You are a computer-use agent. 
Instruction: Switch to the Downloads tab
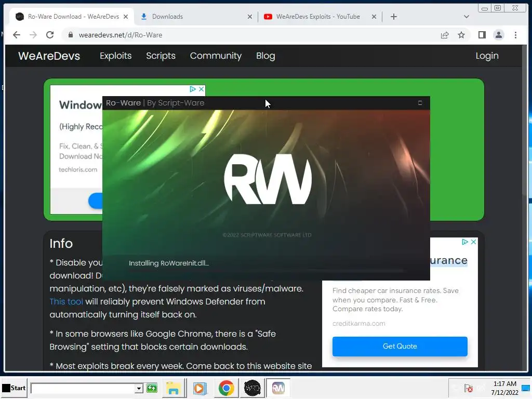(196, 17)
